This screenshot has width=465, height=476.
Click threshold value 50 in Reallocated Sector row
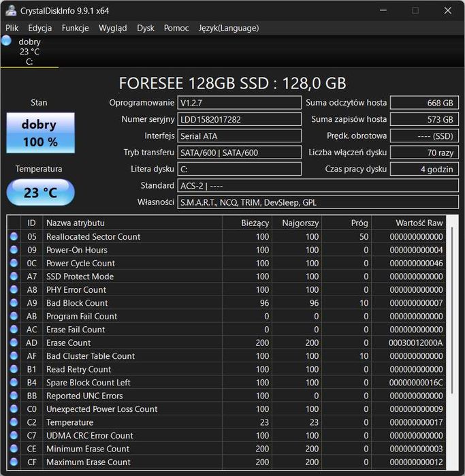[364, 237]
